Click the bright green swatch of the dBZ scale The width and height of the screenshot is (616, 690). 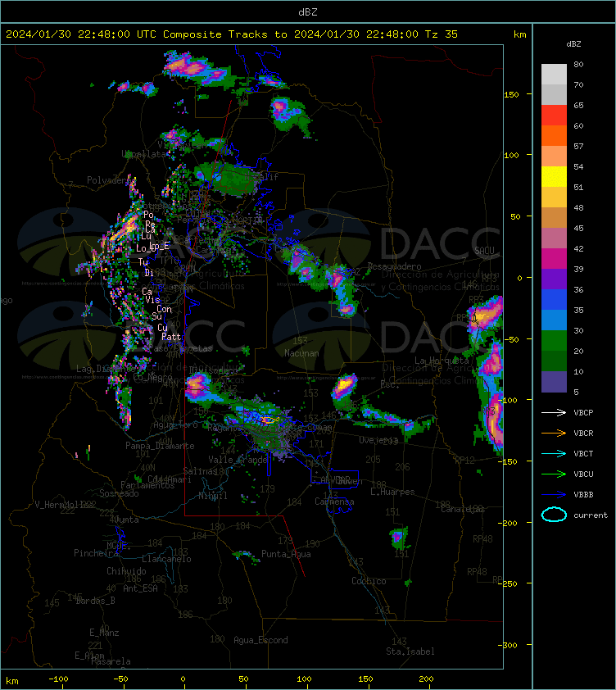tap(554, 340)
